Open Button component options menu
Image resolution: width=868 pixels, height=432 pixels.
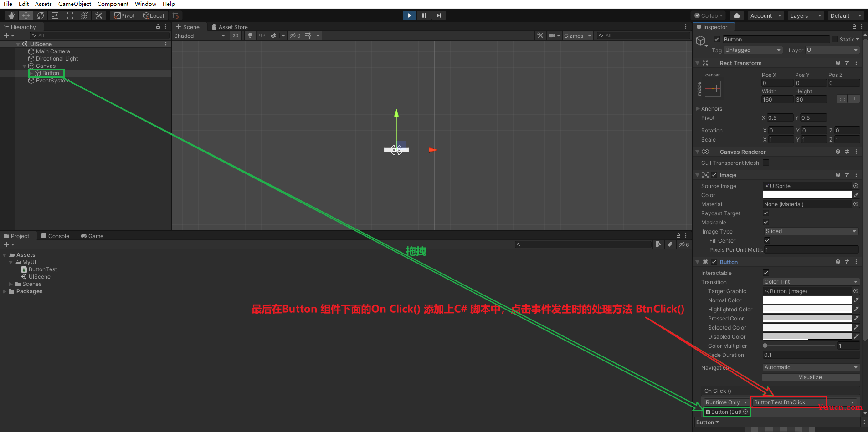[856, 262]
